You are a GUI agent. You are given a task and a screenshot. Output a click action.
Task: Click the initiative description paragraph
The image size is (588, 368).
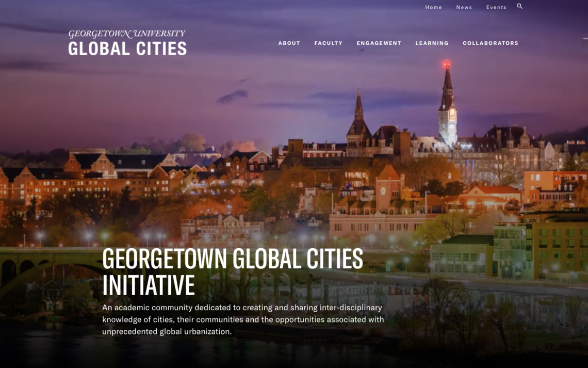pyautogui.click(x=242, y=319)
